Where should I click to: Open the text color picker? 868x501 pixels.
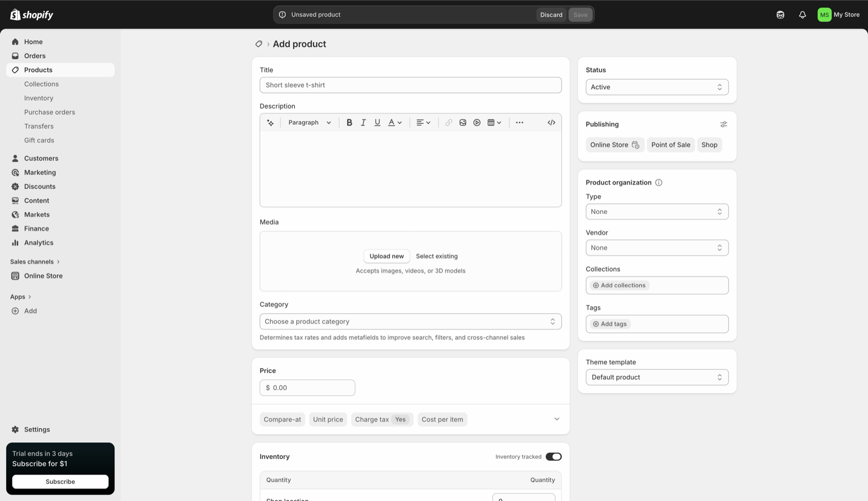coord(395,123)
